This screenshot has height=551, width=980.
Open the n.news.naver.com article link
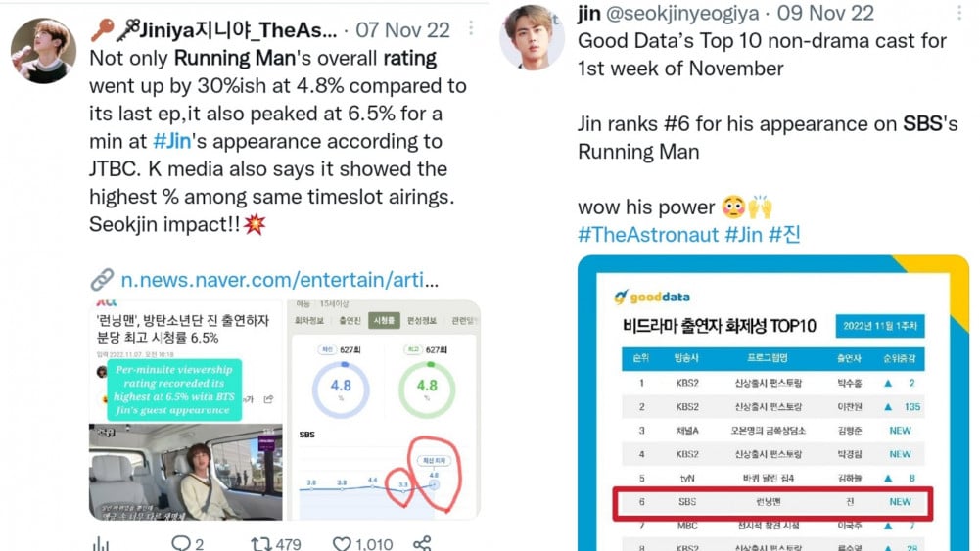click(279, 280)
